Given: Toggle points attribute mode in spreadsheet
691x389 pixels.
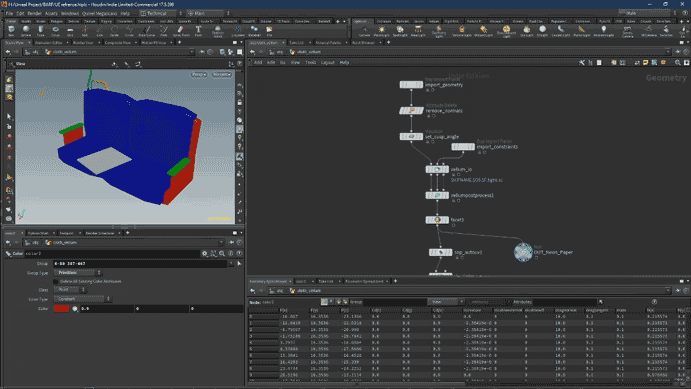Looking at the screenshot, I should pyautogui.click(x=324, y=302).
